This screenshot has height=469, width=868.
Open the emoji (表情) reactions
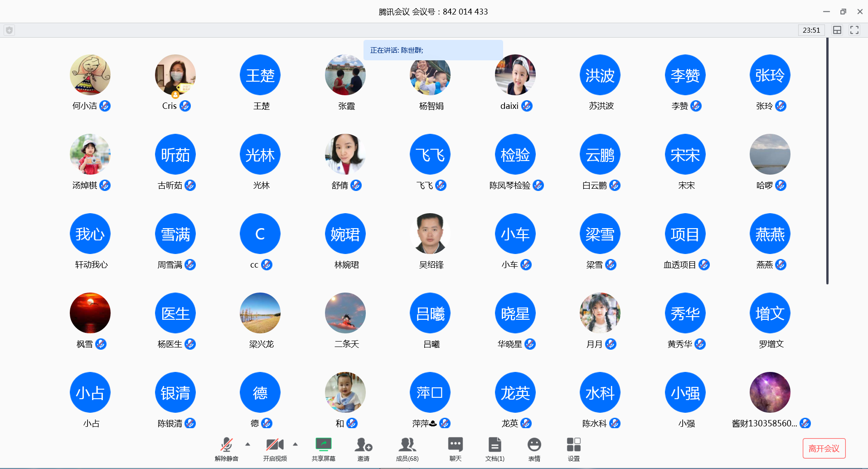534,449
